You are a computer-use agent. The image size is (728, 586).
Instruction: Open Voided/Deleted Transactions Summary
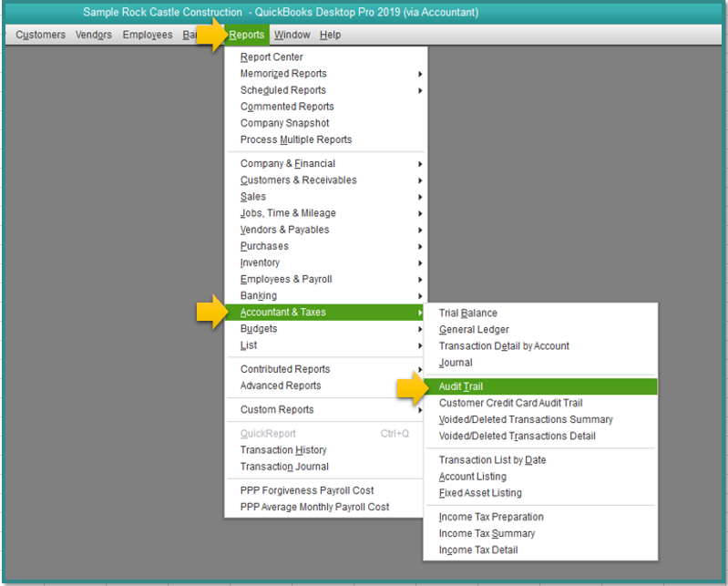(x=541, y=420)
